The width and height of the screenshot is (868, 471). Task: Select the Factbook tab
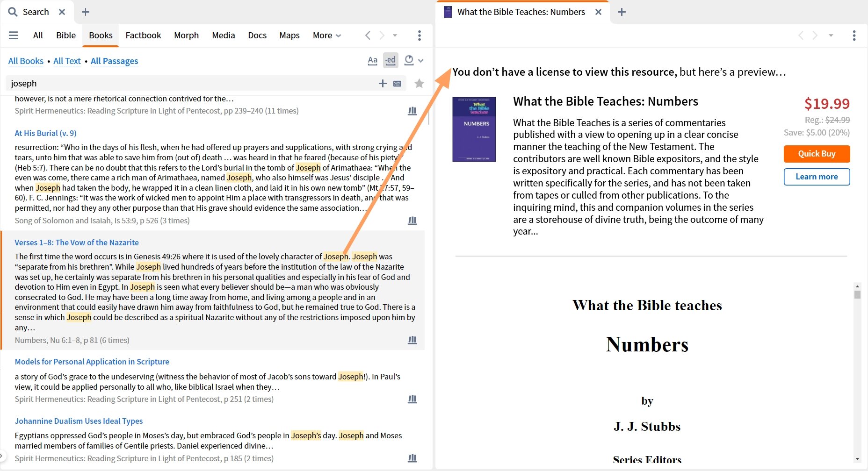pos(143,36)
